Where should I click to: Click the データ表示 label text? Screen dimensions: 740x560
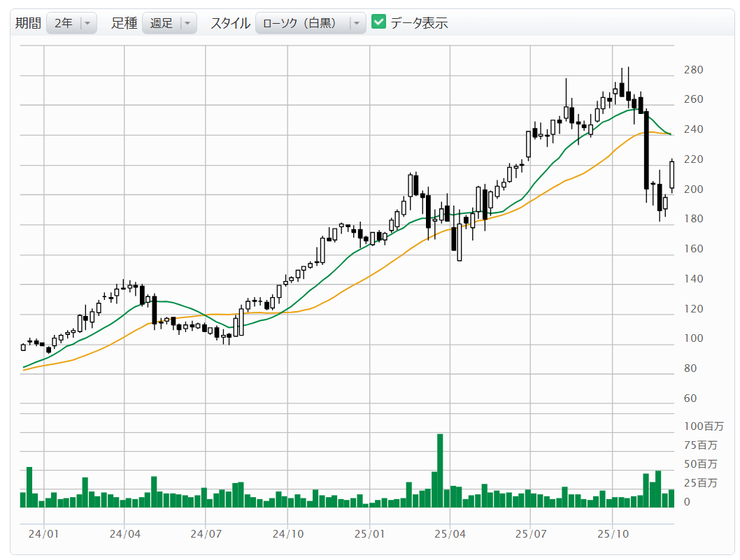click(x=419, y=23)
